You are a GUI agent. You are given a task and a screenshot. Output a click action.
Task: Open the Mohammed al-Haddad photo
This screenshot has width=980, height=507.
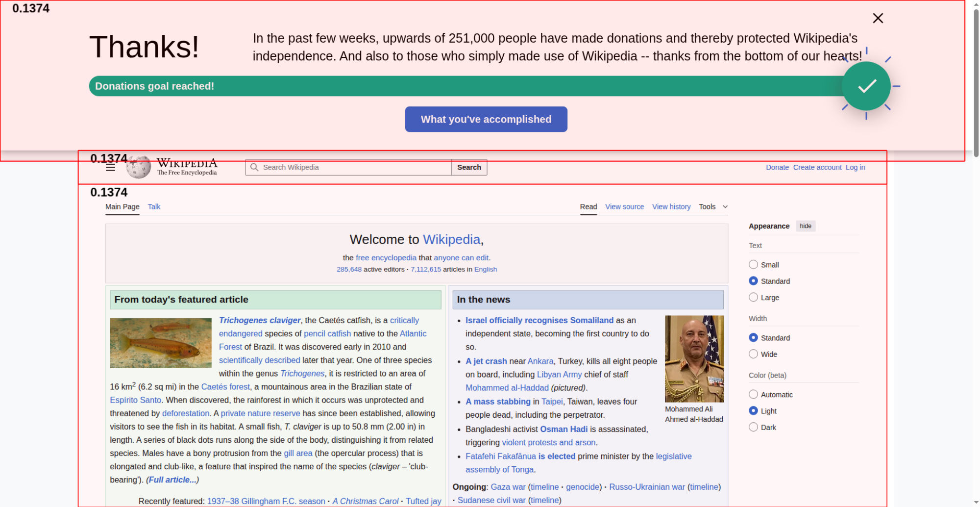click(x=694, y=358)
